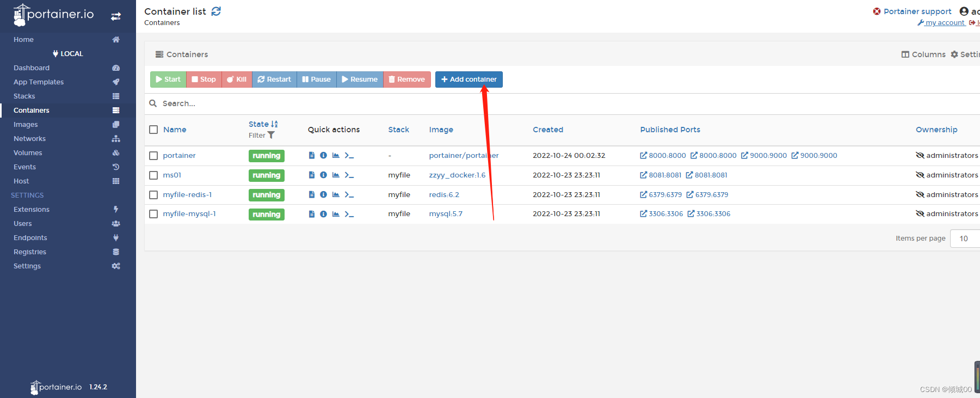Check the ms01 container checkbox
Screen dimensions: 980x398
click(x=153, y=175)
